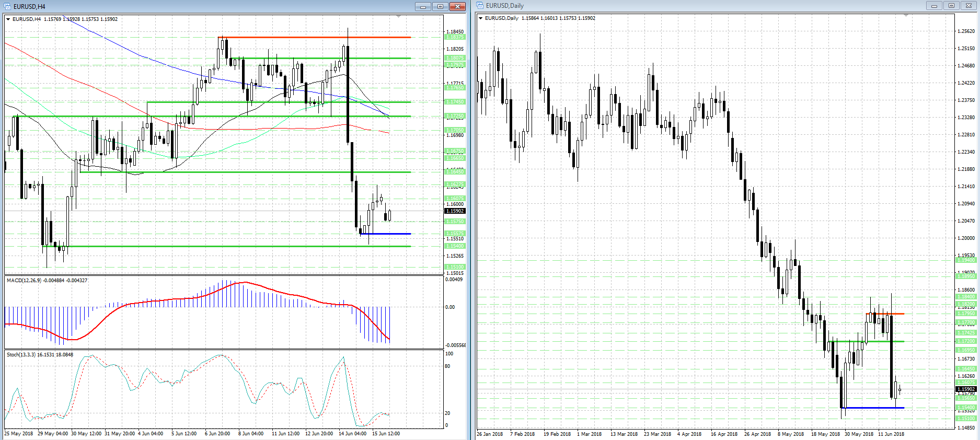Screen dimensions: 980x440
Task: Select the 1.18075 level label in H4 chart
Action: 455,58
